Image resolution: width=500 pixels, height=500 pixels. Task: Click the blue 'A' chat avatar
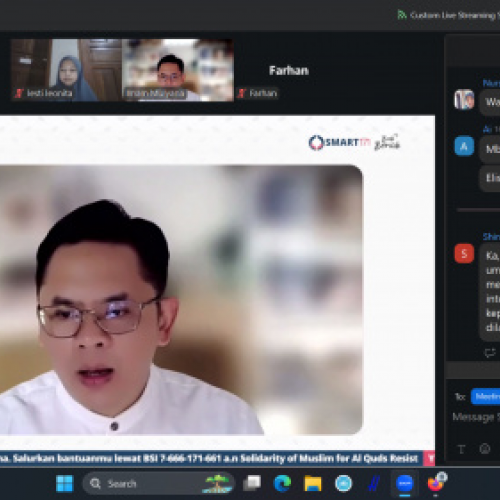tap(464, 146)
